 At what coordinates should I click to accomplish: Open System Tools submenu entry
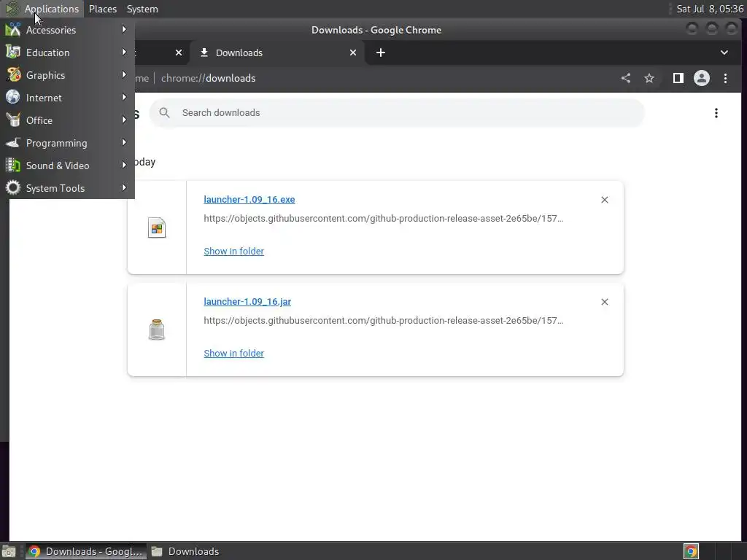[x=67, y=188]
